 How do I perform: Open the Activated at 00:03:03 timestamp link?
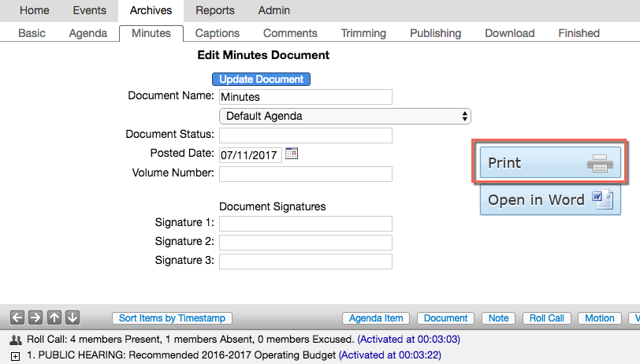click(x=408, y=340)
